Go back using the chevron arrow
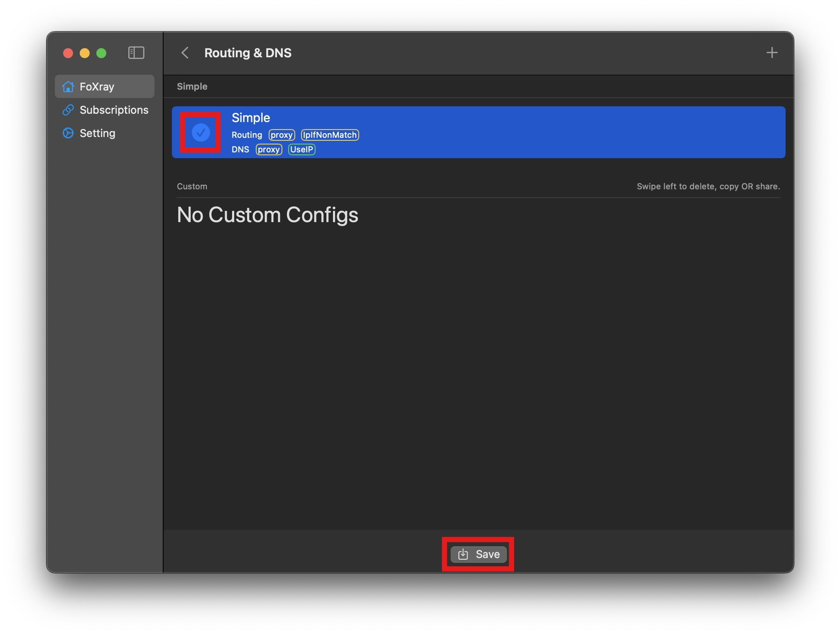 (185, 53)
